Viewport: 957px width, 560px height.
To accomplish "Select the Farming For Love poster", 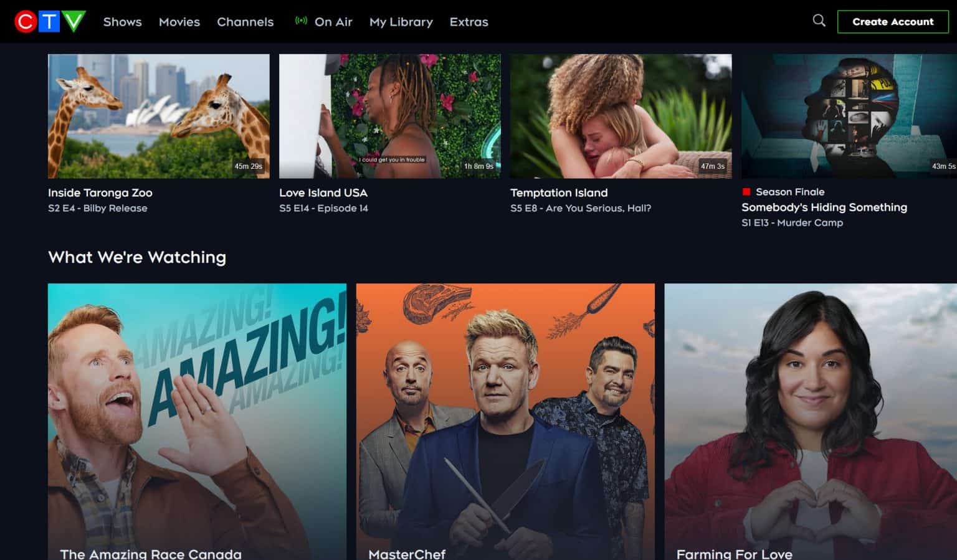I will click(x=811, y=422).
